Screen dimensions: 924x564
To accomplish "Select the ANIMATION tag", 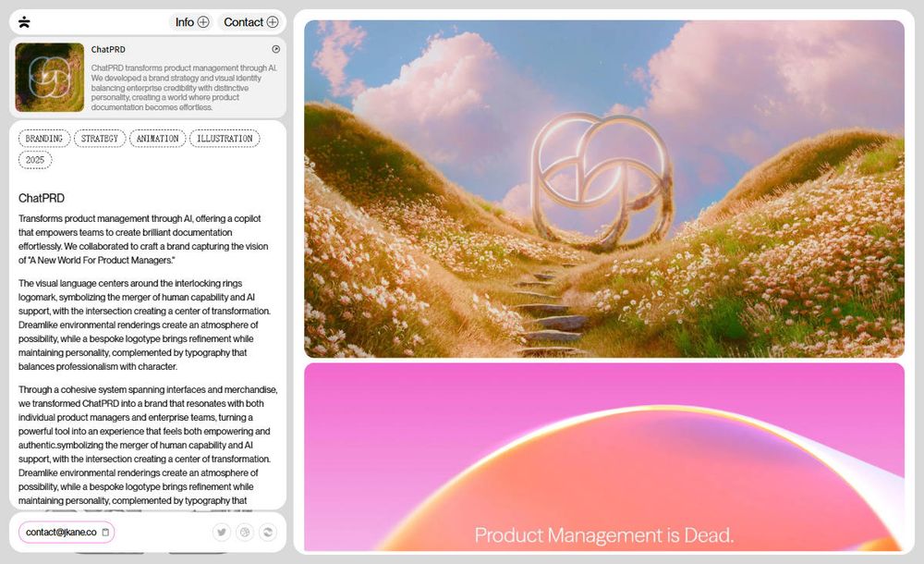I will 157,139.
